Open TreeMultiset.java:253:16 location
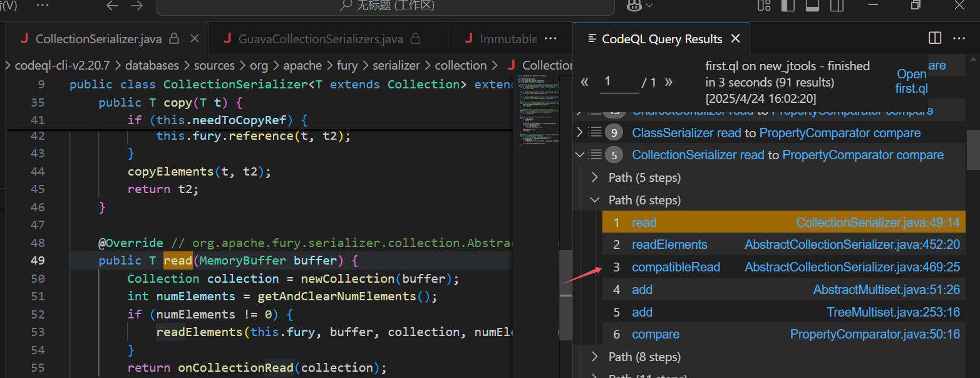The width and height of the screenshot is (980, 378). click(x=894, y=312)
